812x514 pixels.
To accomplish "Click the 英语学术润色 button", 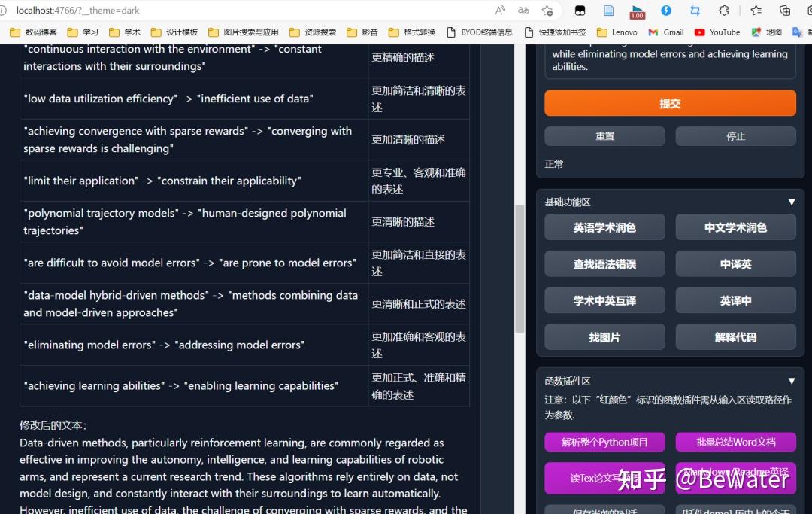I will coord(604,227).
